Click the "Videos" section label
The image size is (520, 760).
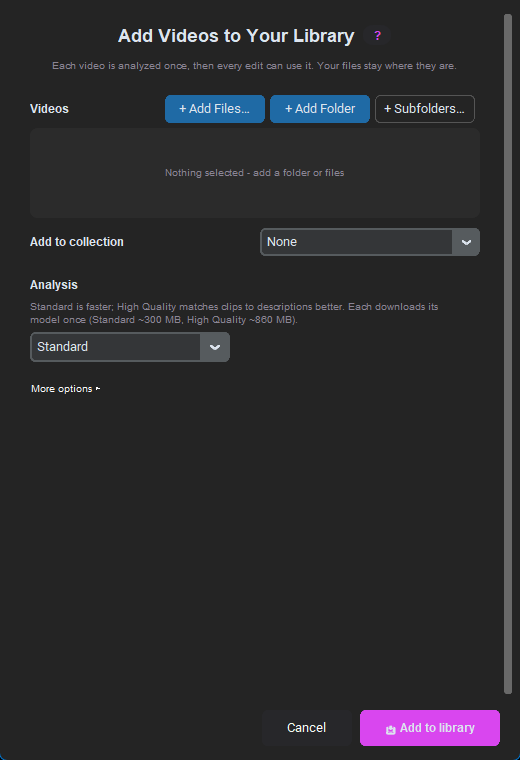[x=49, y=109]
